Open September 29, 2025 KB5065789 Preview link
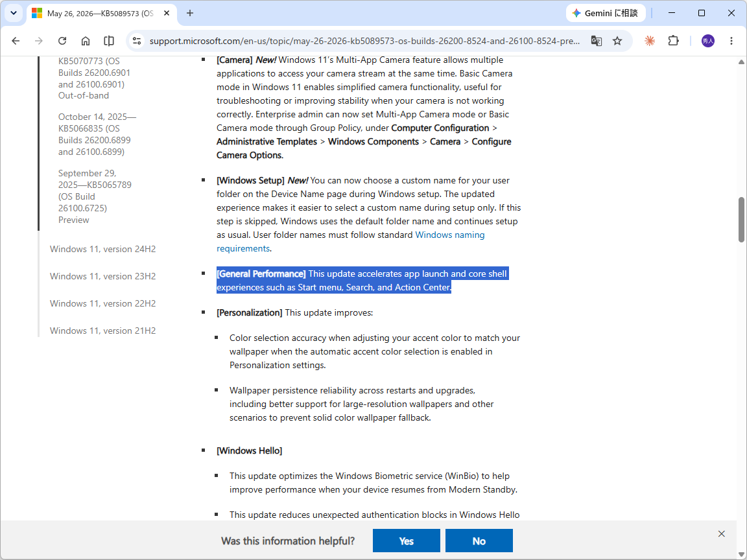This screenshot has width=747, height=560. pyautogui.click(x=95, y=196)
